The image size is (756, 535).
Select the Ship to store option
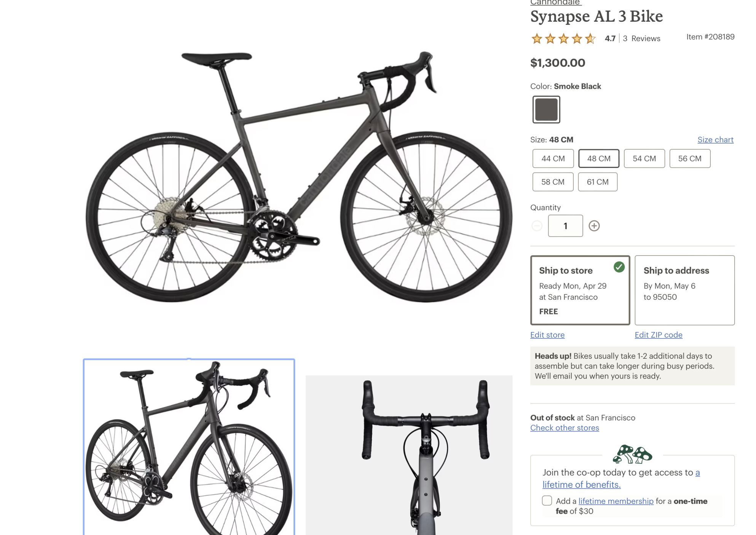click(580, 290)
